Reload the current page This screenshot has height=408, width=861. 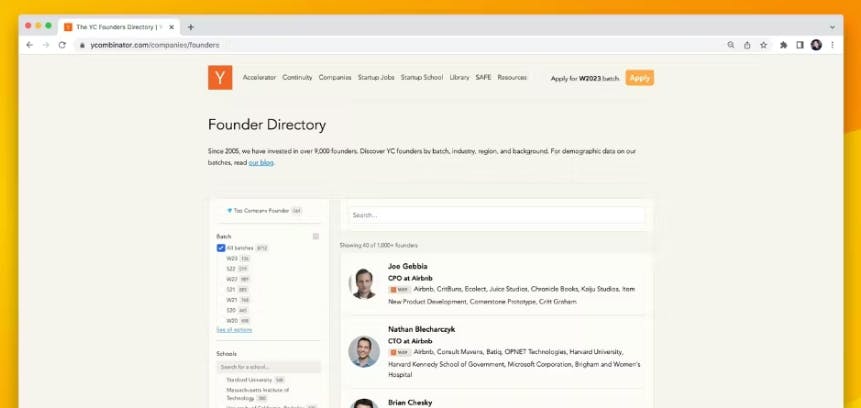(x=62, y=45)
